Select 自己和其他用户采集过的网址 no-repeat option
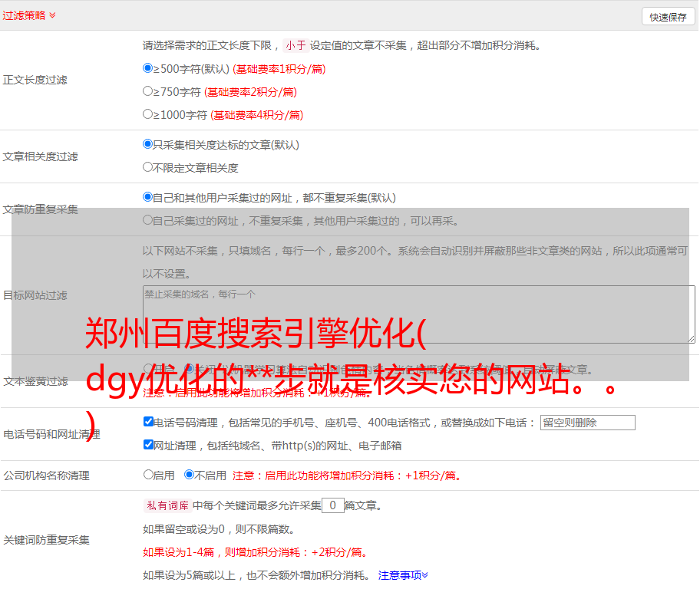The height and width of the screenshot is (589, 700). (x=147, y=197)
